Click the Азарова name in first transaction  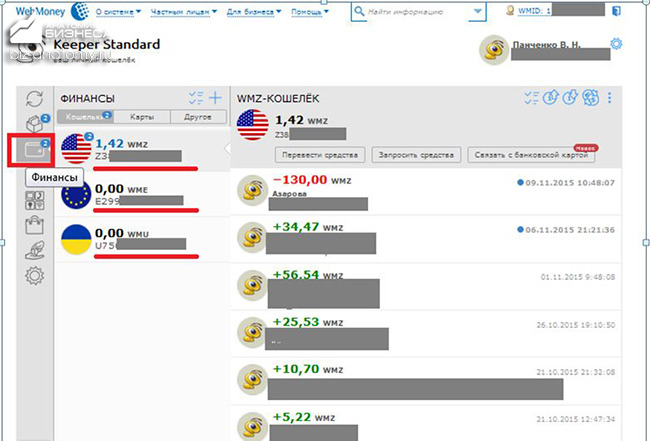click(289, 194)
